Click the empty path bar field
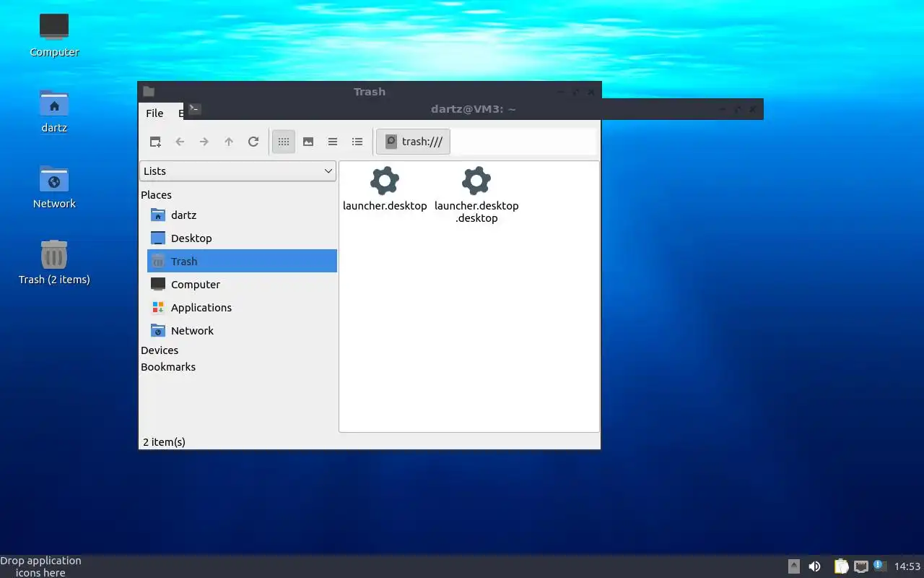The image size is (924, 578). pos(525,142)
